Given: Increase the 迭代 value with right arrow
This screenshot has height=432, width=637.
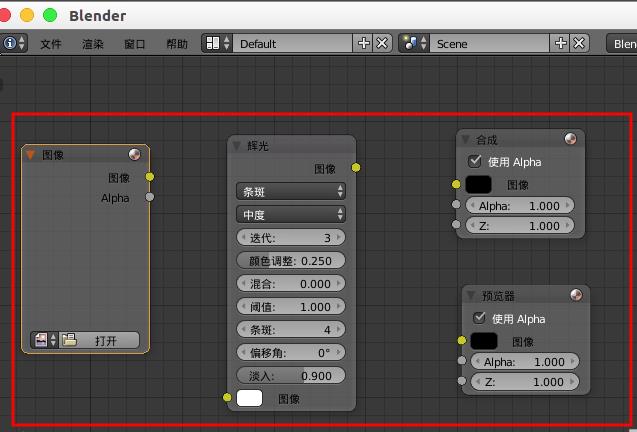Looking at the screenshot, I should coord(339,237).
